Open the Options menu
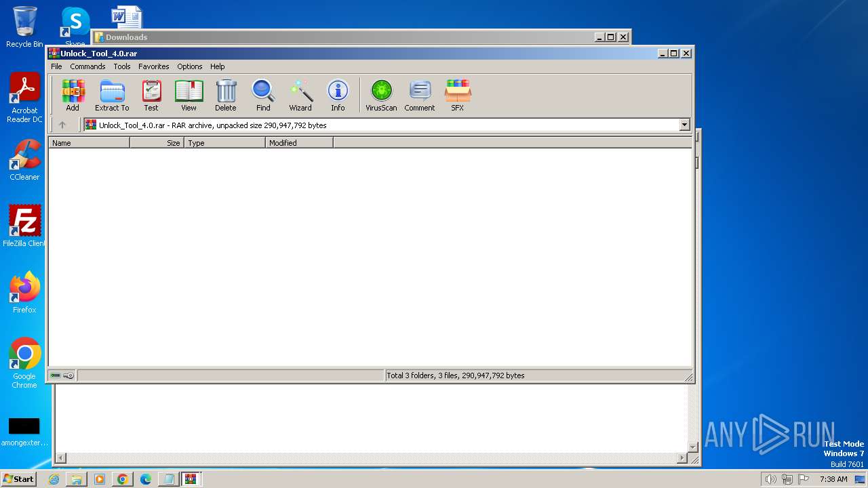 coord(190,66)
